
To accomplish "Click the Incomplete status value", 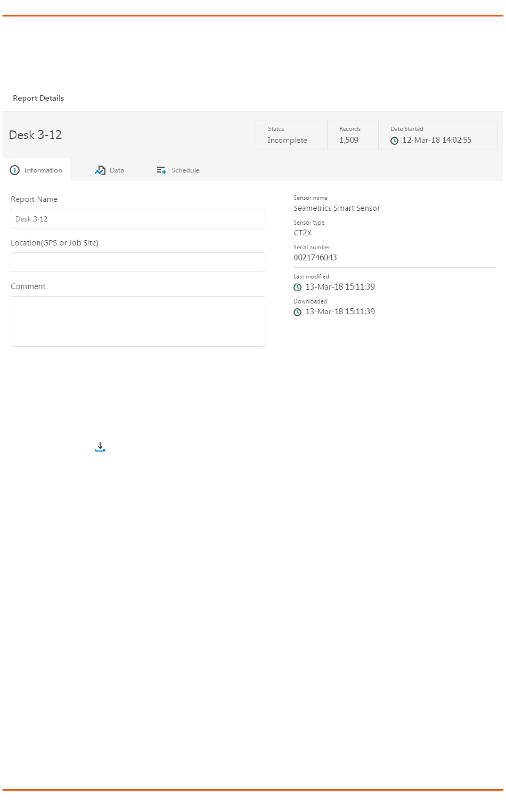I will tap(288, 140).
